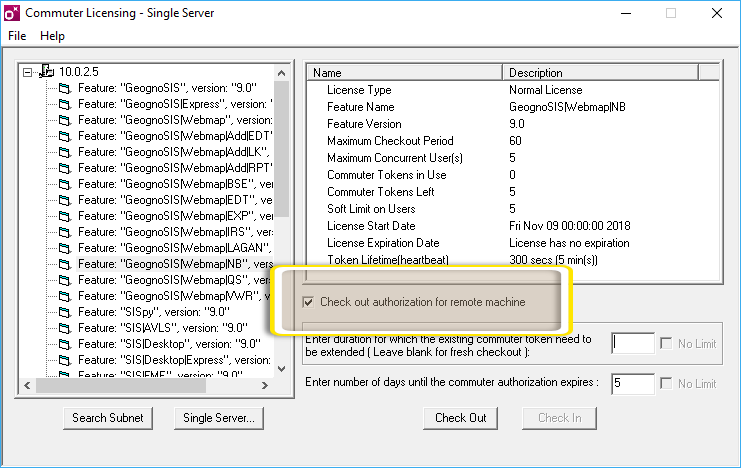Select feature "SIS|Desktop", version "9.0"
The width and height of the screenshot is (741, 468).
pos(169,345)
